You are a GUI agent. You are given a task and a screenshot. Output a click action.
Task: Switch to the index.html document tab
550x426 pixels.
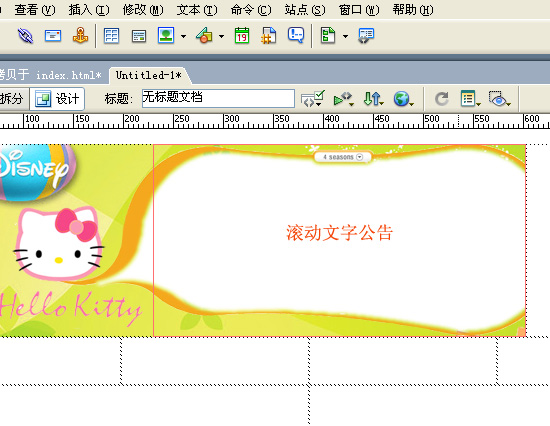click(53, 75)
